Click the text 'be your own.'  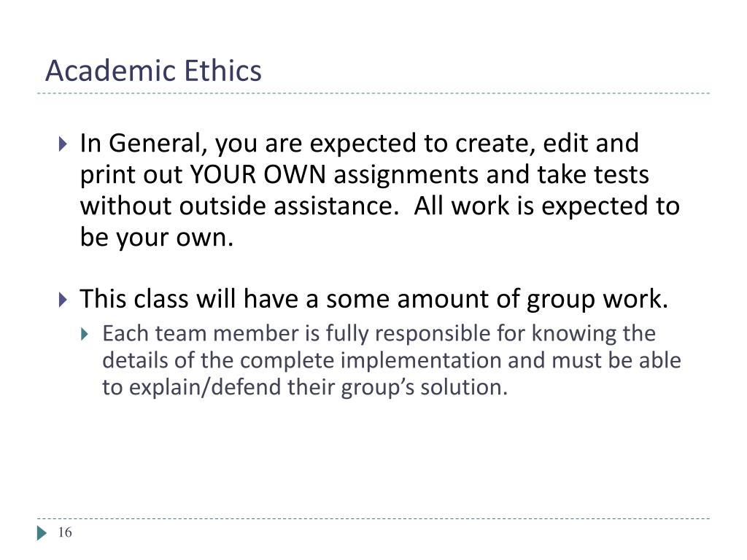[157, 237]
